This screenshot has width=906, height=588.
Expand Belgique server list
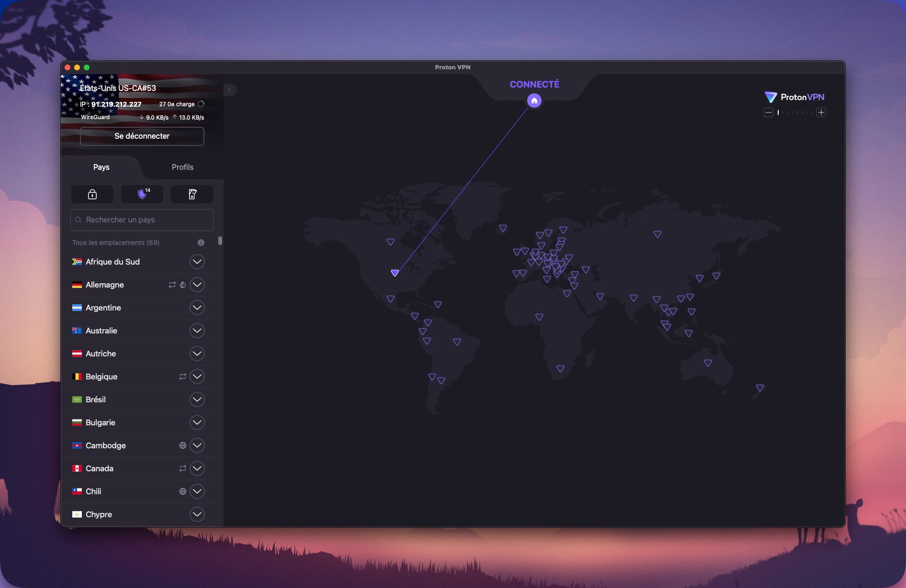pyautogui.click(x=197, y=377)
